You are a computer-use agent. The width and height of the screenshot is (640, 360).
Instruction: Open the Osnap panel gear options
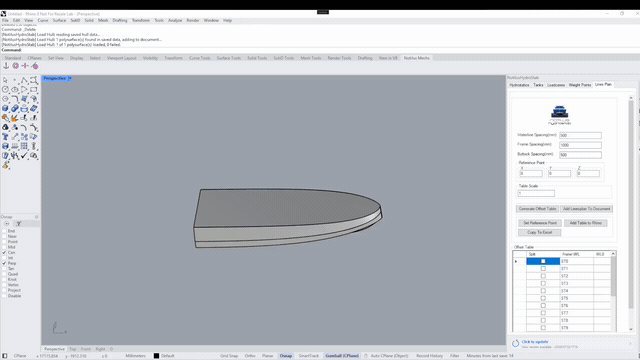click(x=36, y=217)
